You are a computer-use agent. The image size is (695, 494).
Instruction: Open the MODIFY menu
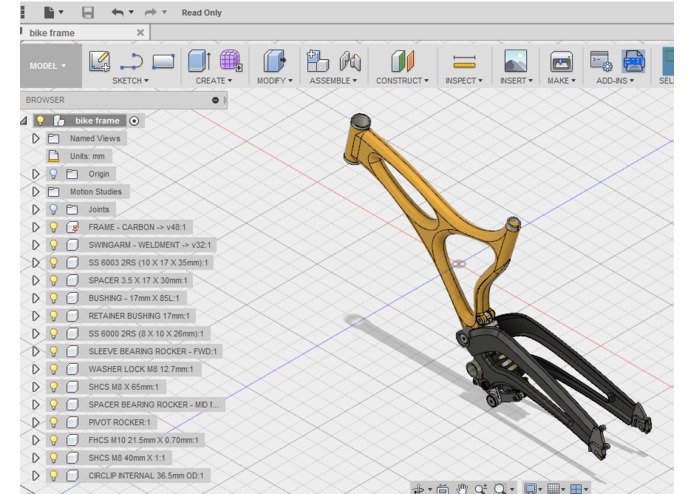tap(275, 81)
